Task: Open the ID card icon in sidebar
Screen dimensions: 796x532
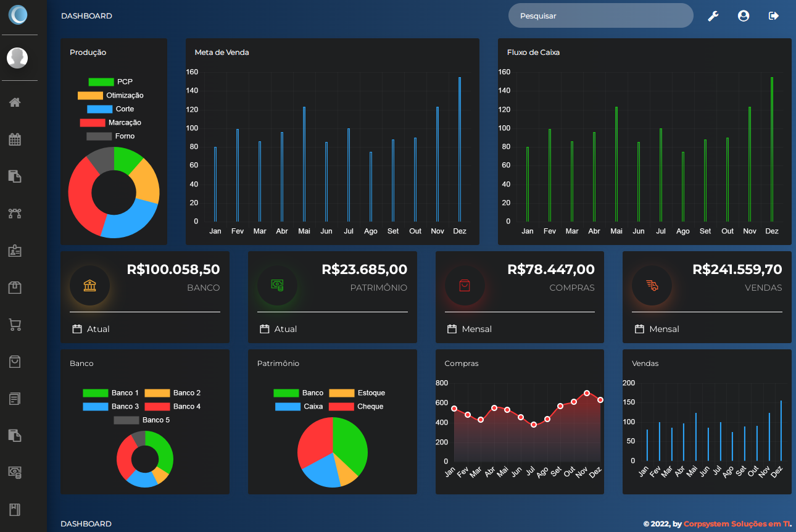Action: click(15, 251)
